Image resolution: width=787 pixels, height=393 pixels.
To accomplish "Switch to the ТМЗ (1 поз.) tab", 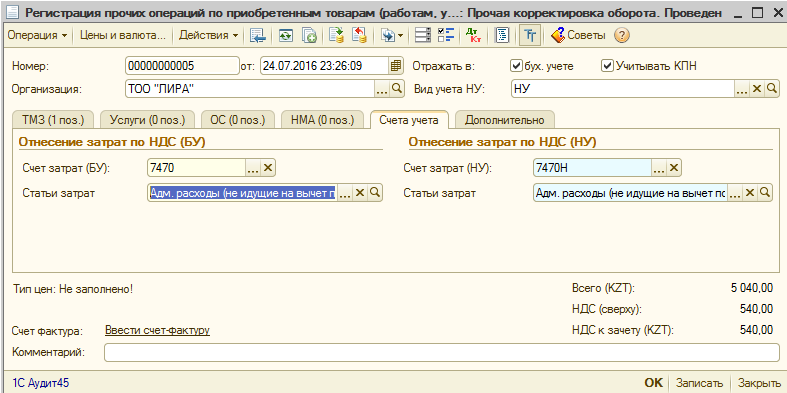I will pos(53,120).
